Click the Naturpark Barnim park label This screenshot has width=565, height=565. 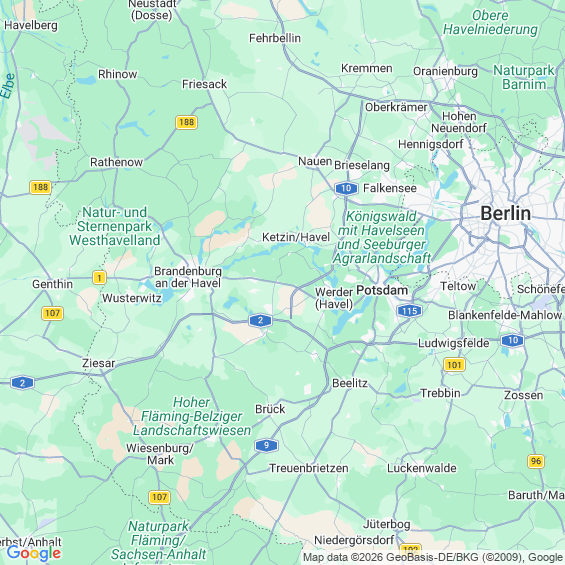pos(524,77)
